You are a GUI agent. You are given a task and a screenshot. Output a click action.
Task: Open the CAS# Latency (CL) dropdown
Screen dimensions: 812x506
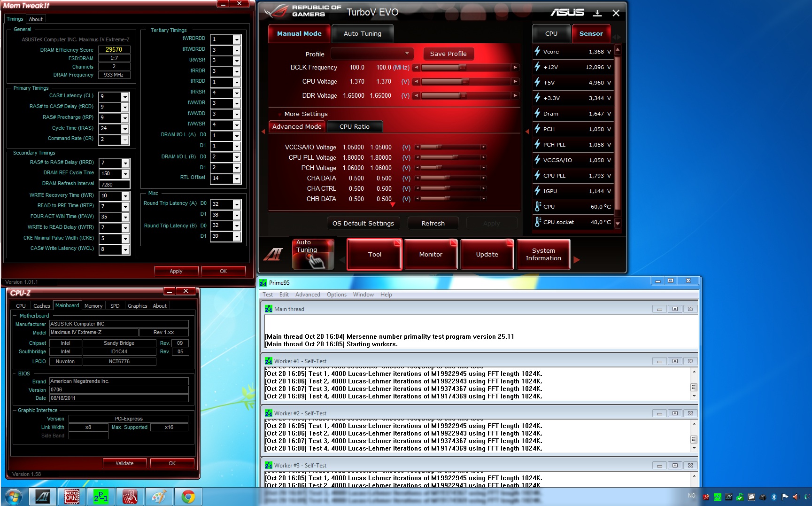coord(125,97)
